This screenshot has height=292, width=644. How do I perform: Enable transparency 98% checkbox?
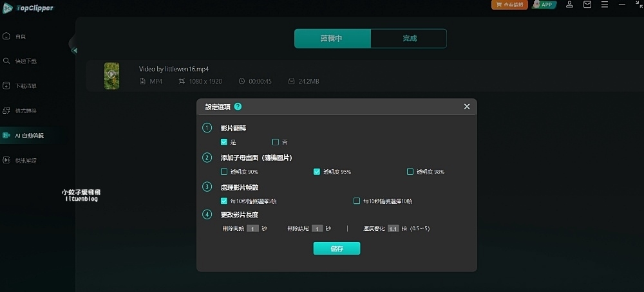[410, 172]
